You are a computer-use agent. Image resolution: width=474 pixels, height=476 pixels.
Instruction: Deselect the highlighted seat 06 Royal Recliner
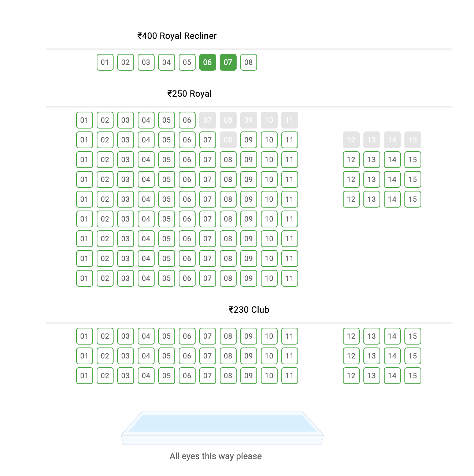pos(207,62)
